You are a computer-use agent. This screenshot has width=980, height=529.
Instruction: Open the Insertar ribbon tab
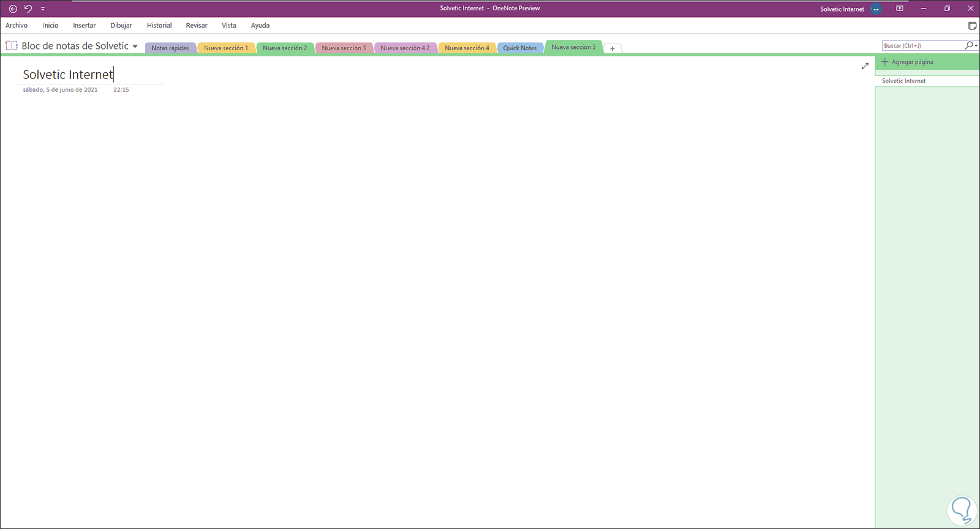[x=85, y=26]
